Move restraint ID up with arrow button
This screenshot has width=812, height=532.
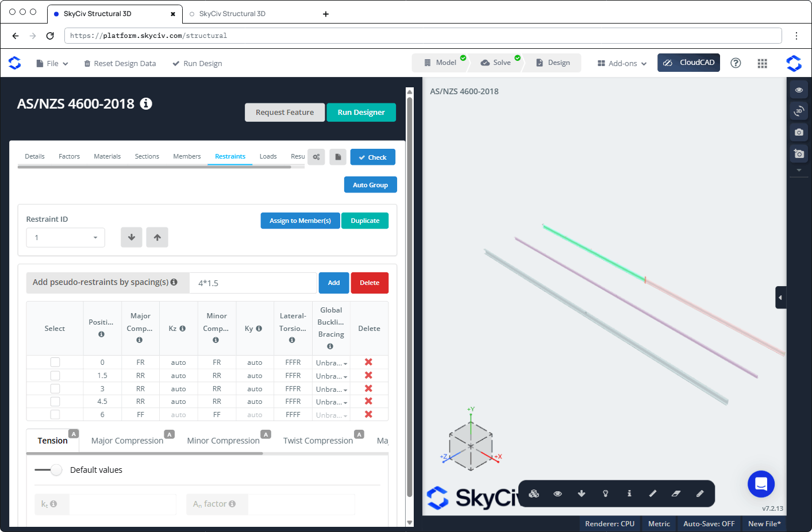[157, 237]
